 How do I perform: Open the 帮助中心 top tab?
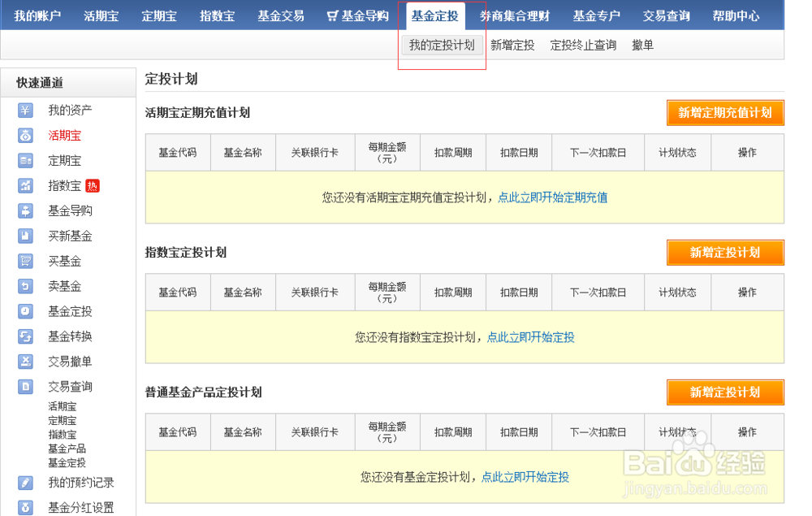[736, 16]
